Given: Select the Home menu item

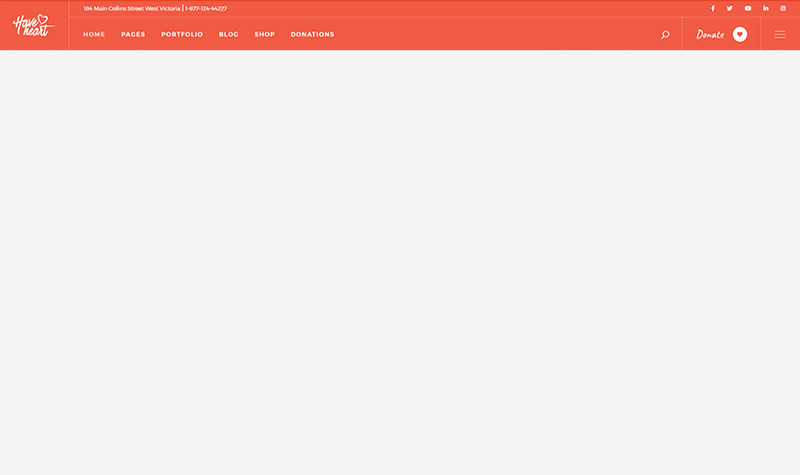Looking at the screenshot, I should point(94,35).
